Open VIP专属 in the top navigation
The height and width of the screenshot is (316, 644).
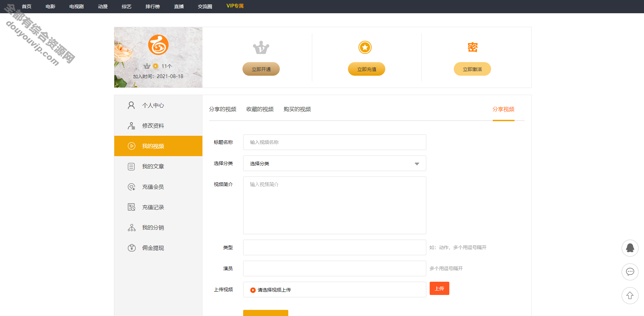[235, 6]
